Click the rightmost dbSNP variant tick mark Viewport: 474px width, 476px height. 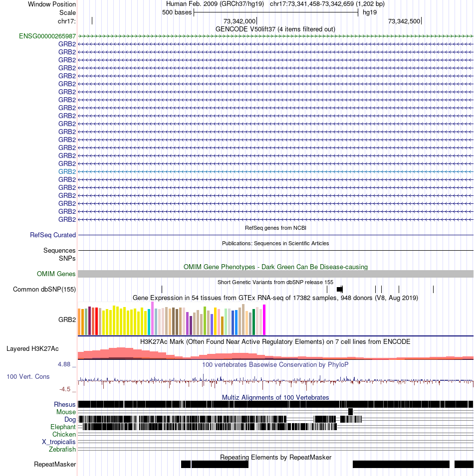[433, 289]
